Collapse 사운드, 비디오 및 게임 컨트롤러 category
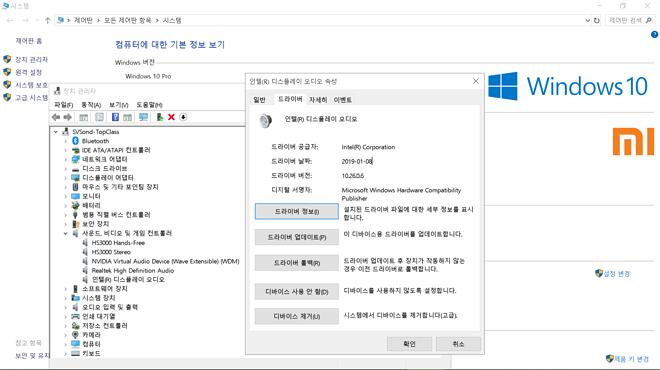 (x=66, y=233)
